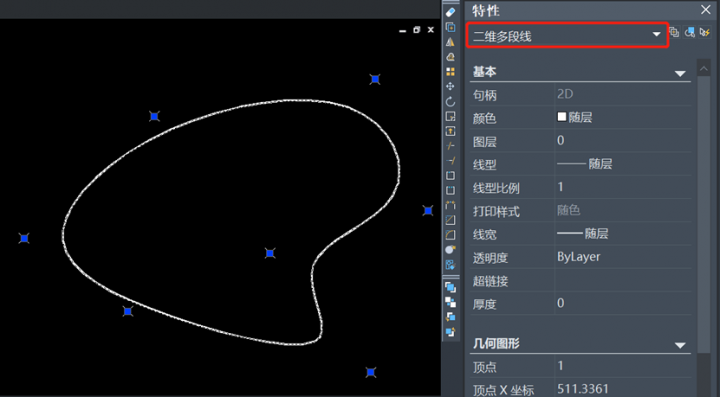Collapse the 几何图形 section
The image size is (720, 397).
tap(680, 345)
